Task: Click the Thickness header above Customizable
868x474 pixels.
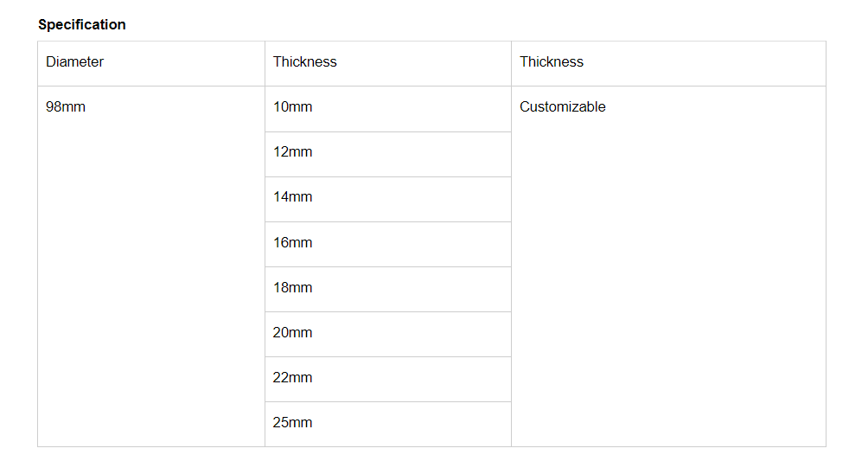Action: [x=552, y=62]
